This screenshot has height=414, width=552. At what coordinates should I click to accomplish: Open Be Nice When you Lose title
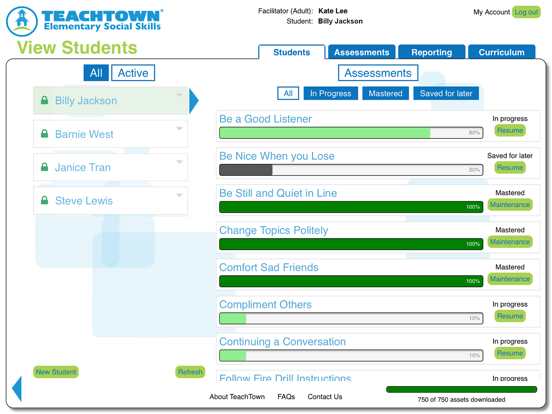click(x=277, y=156)
